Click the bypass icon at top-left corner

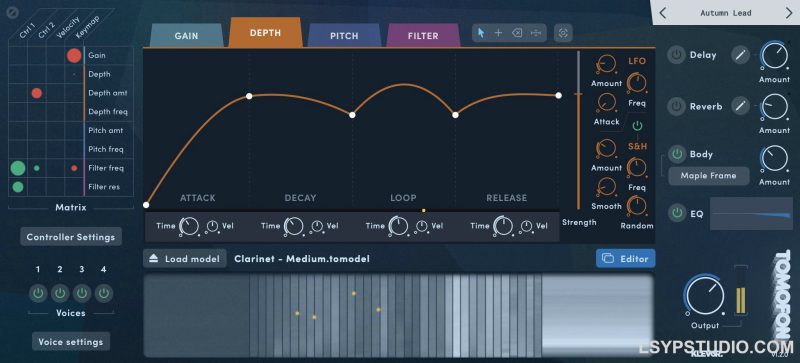coord(12,13)
